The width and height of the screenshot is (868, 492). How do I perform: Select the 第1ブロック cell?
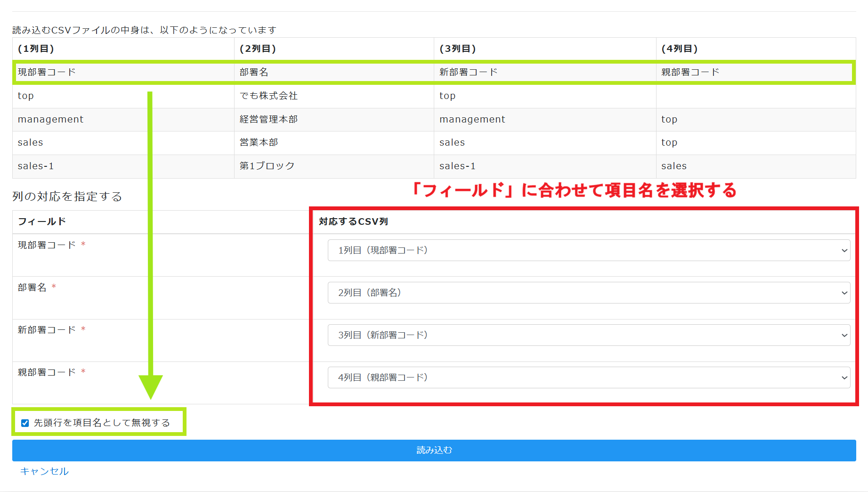267,166
